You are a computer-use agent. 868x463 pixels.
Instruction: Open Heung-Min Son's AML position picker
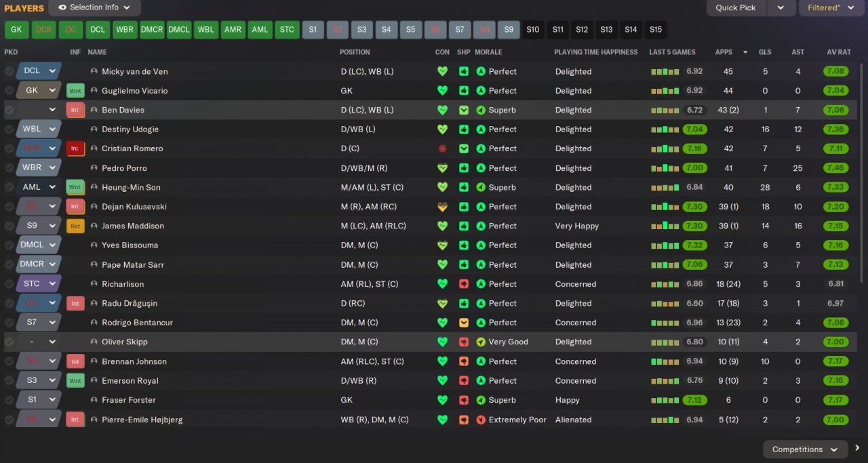point(39,187)
